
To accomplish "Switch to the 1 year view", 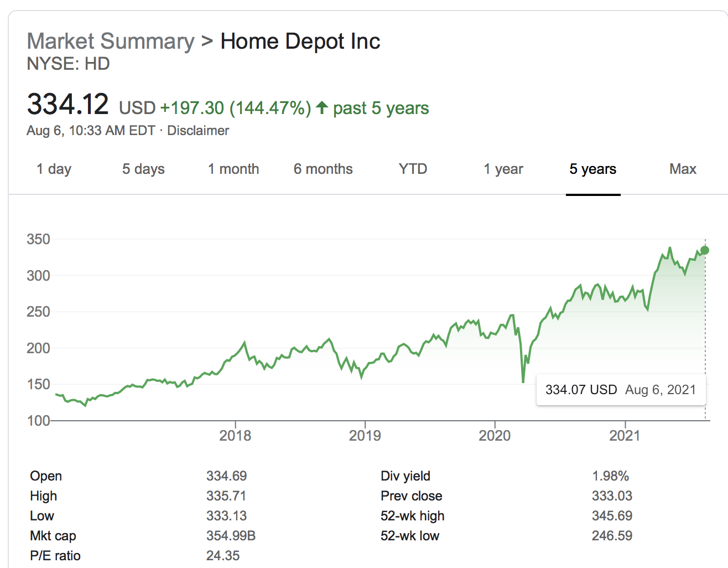I will [x=503, y=169].
